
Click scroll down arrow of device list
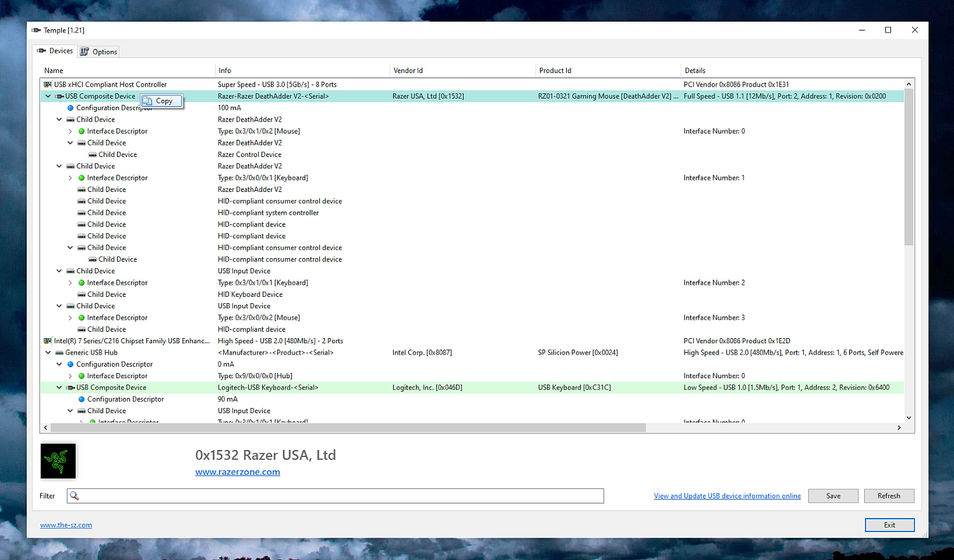point(909,418)
